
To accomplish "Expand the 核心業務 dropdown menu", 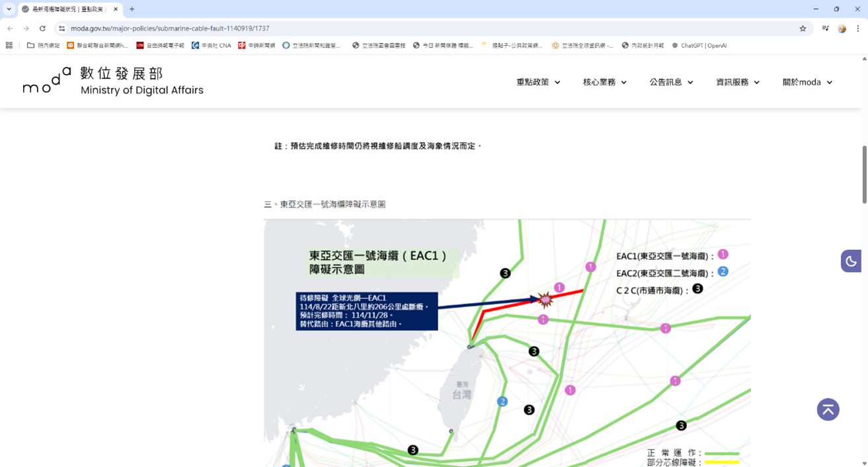I will pyautogui.click(x=604, y=82).
